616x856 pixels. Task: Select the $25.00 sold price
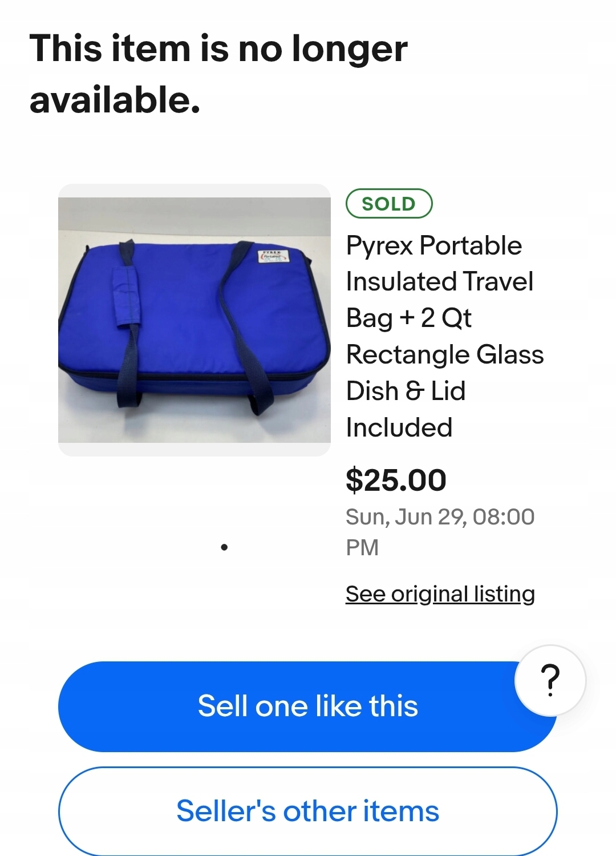coord(396,480)
